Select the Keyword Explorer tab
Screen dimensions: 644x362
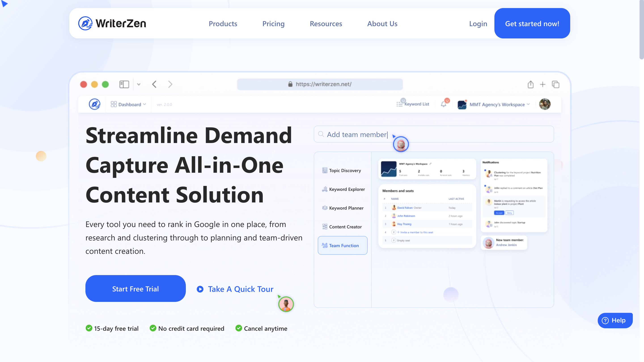(x=343, y=189)
